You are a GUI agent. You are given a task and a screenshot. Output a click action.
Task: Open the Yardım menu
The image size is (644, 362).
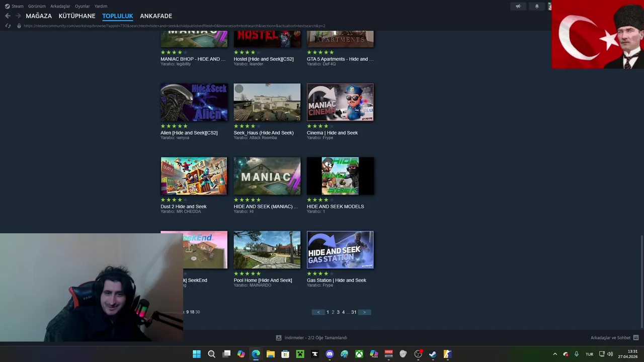(101, 6)
